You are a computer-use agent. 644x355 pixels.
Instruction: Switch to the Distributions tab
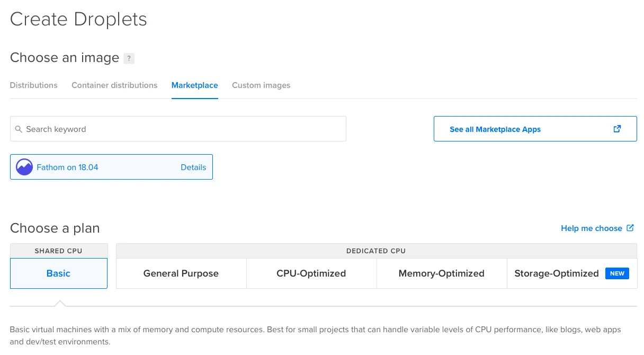tap(34, 85)
